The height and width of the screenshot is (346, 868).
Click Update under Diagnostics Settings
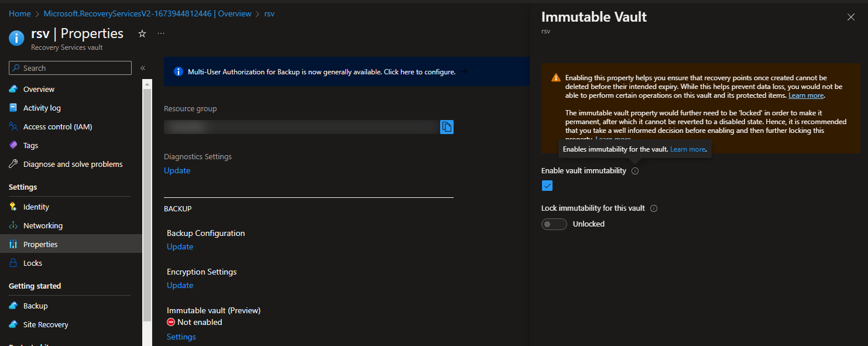coord(177,170)
